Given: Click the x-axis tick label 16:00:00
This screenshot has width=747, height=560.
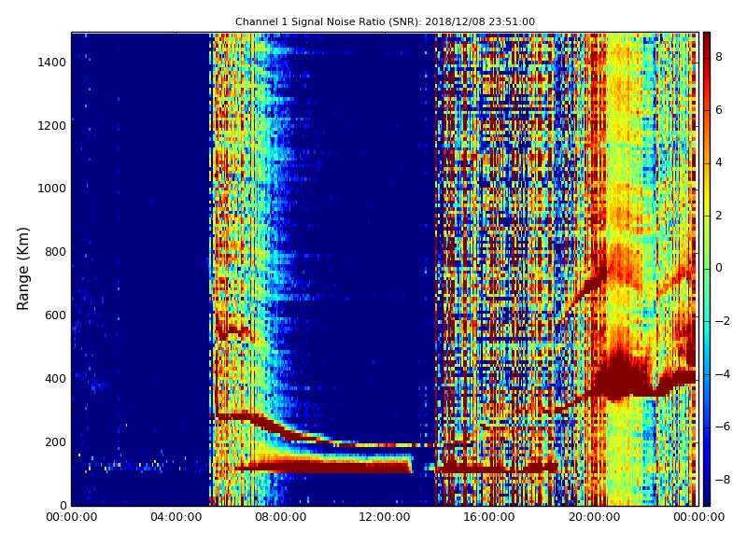Looking at the screenshot, I should pos(489,517).
